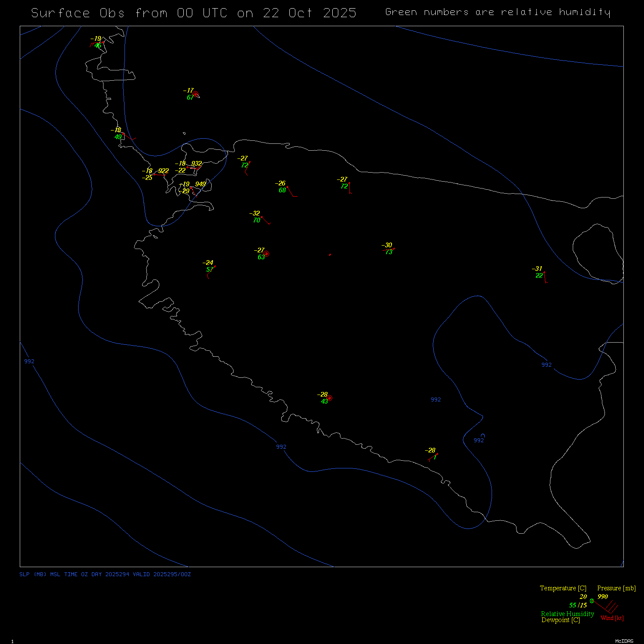Select the green humidity value 57
Viewport: 644px width, 644px height.
210,270
